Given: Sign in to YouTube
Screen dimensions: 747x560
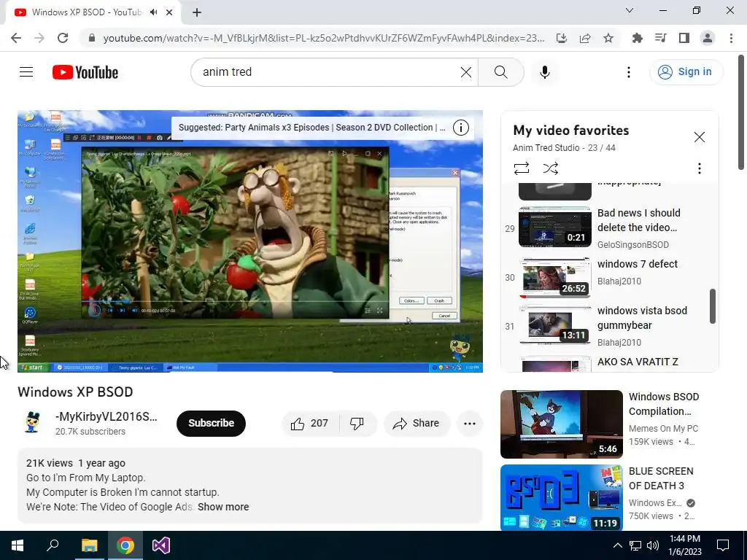Looking at the screenshot, I should pos(686,72).
